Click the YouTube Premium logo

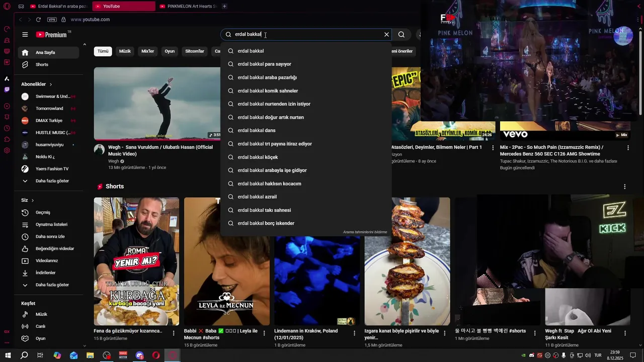tap(51, 35)
